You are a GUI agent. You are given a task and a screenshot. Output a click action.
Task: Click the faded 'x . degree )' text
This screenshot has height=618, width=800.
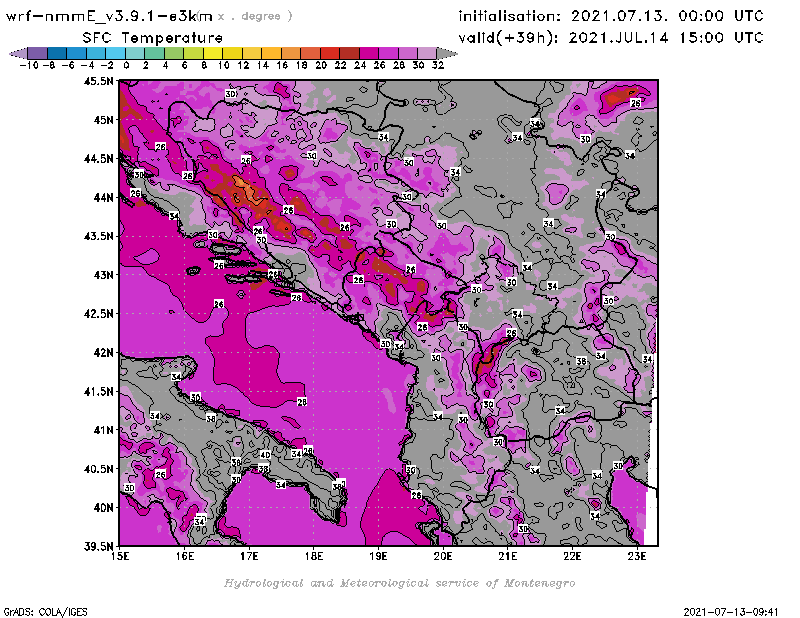point(255,16)
